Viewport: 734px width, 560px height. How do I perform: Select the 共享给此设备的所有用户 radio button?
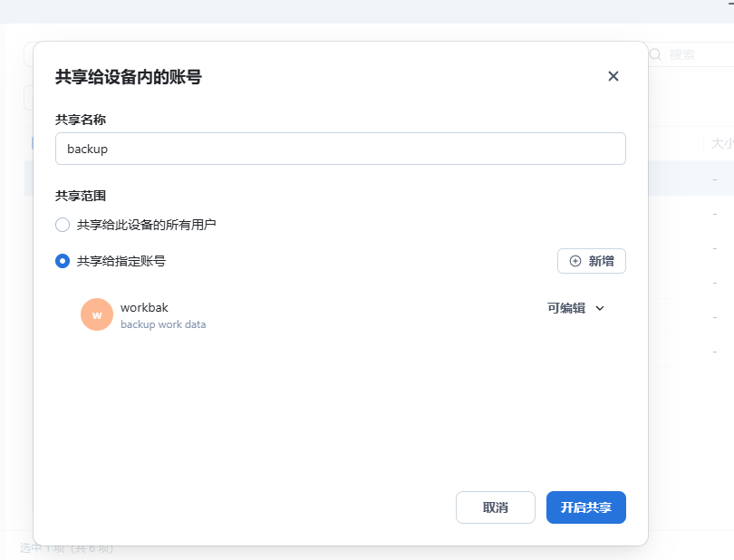point(63,225)
